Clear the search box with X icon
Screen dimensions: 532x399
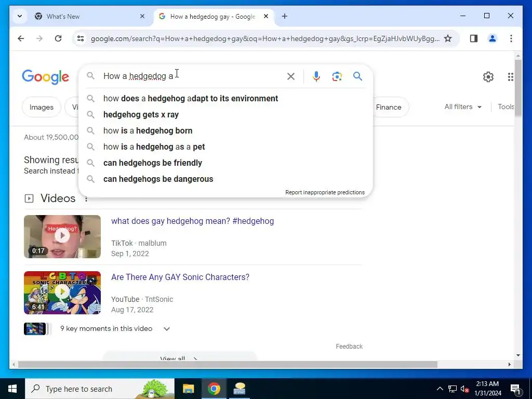(x=291, y=76)
